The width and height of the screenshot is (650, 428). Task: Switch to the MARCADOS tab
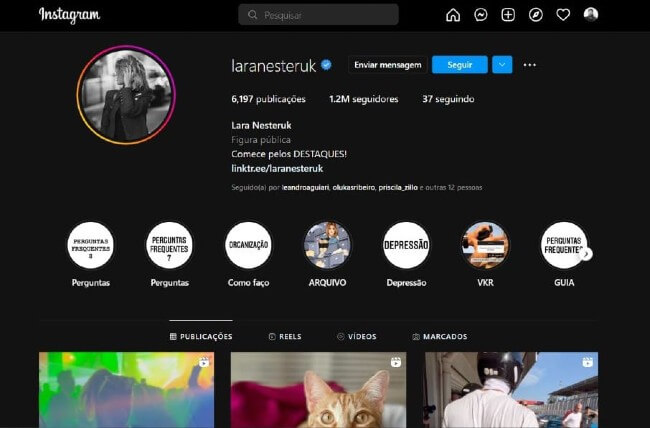click(440, 336)
